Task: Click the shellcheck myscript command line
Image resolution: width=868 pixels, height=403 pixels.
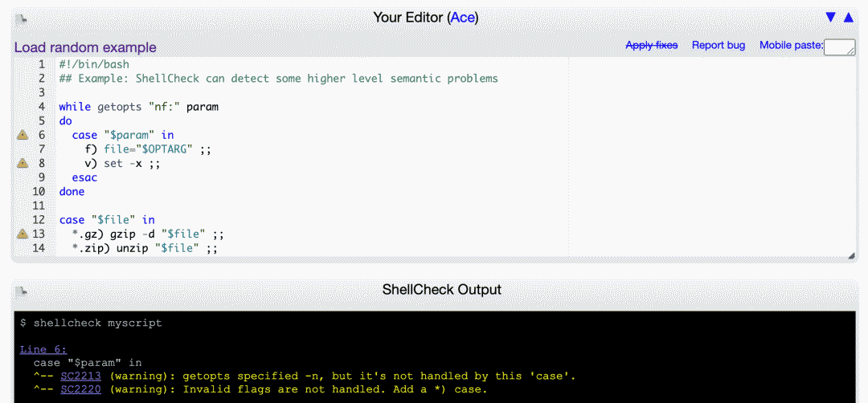Action: [x=91, y=323]
